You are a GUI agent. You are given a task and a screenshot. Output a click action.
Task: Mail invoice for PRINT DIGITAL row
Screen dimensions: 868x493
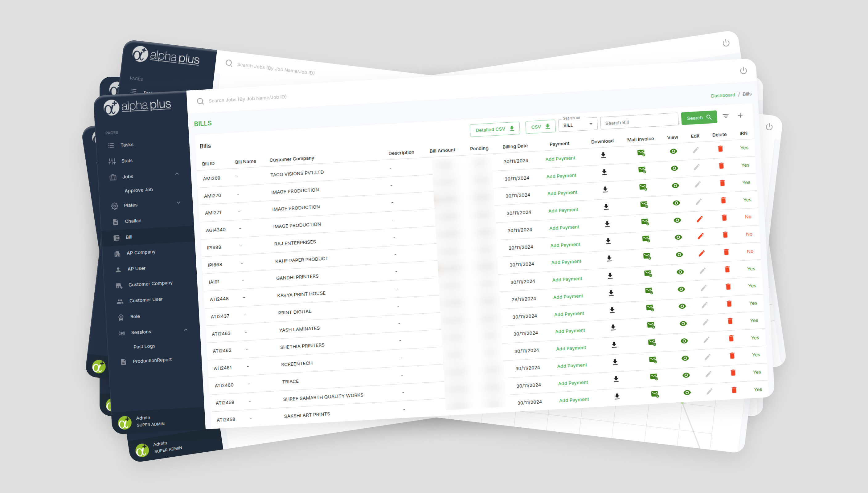tap(649, 291)
